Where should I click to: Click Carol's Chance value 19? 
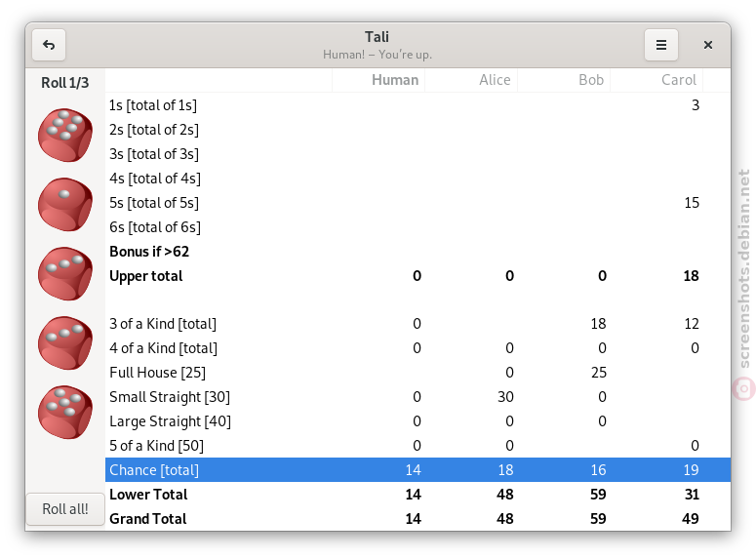692,470
